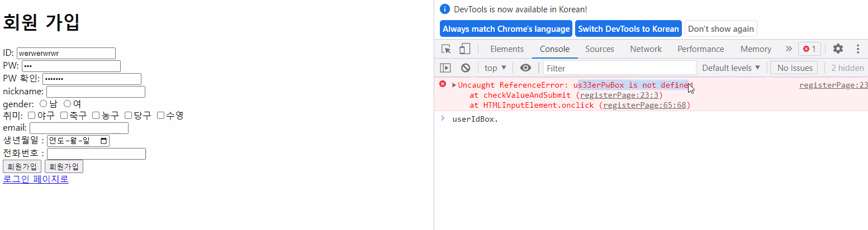Image resolution: width=868 pixels, height=230 pixels.
Task: Check the 당구 hobby checkbox
Action: tap(129, 116)
